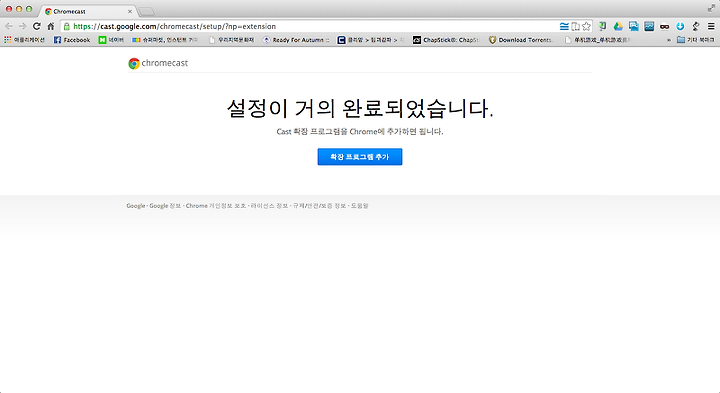Close the Chromecast tab
720x393 pixels.
point(130,11)
